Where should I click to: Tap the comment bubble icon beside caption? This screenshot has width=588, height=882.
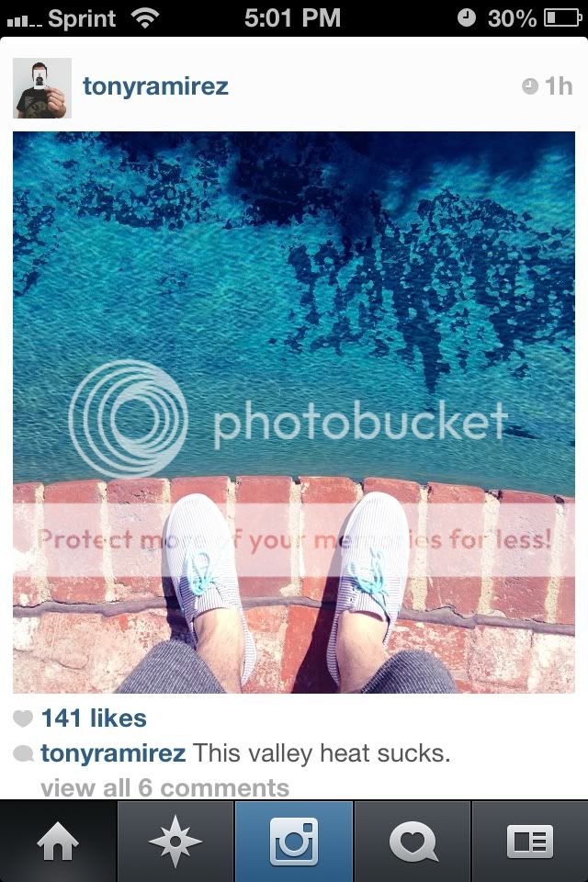tap(23, 753)
